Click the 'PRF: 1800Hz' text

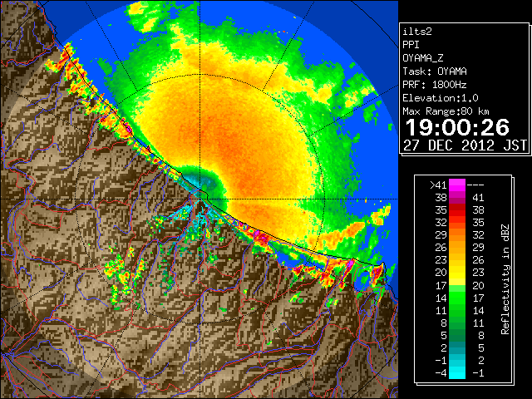(435, 85)
